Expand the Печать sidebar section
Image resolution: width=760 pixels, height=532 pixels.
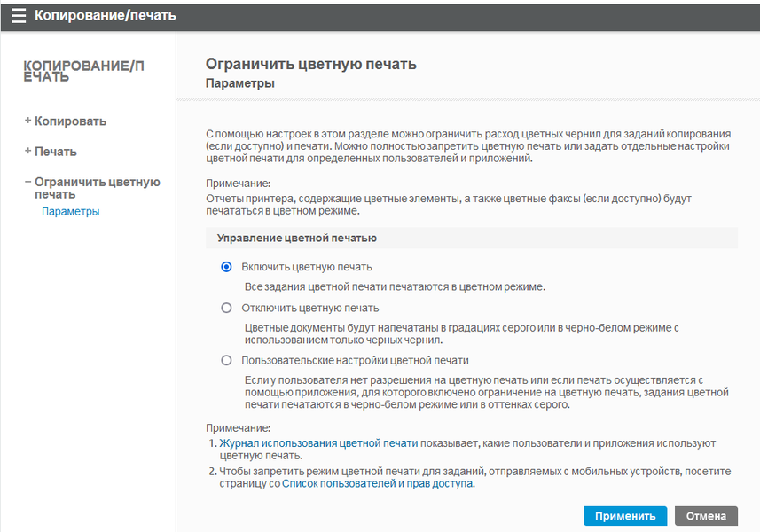51,151
